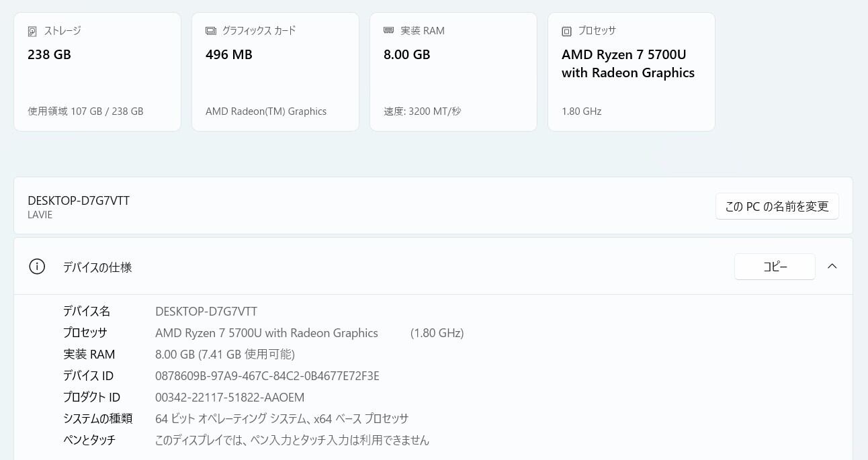Click the device specifications info icon
The image size is (868, 460).
(37, 267)
